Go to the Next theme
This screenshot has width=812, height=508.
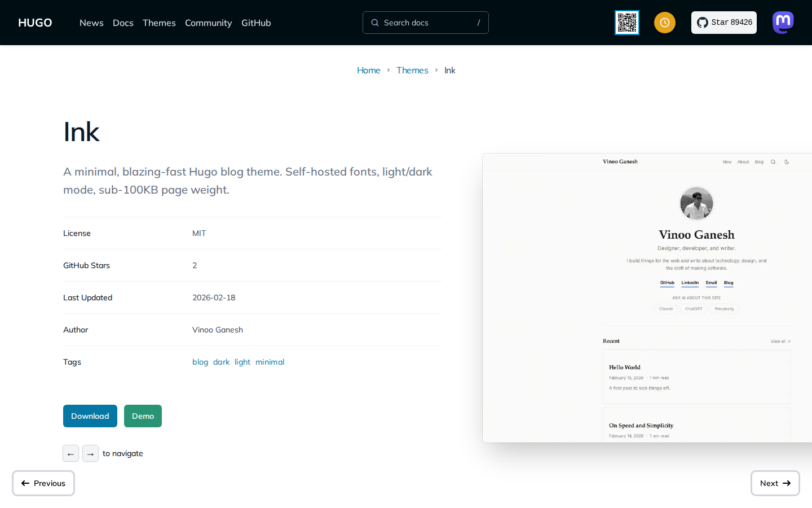775,483
